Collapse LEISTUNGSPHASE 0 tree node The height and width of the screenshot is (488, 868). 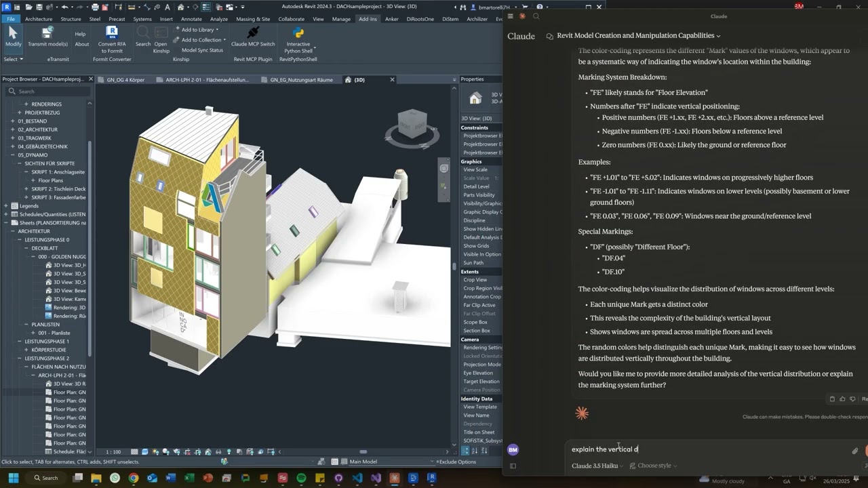point(20,240)
